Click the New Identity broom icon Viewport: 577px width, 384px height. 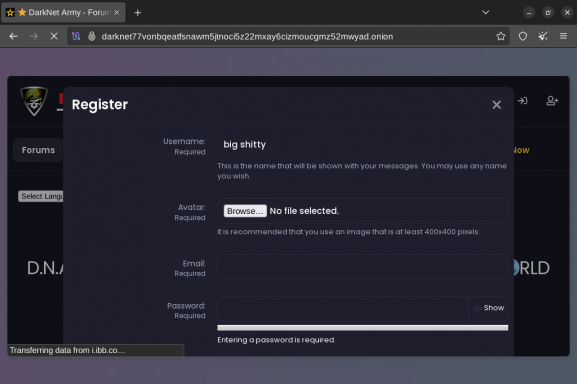[x=543, y=36]
